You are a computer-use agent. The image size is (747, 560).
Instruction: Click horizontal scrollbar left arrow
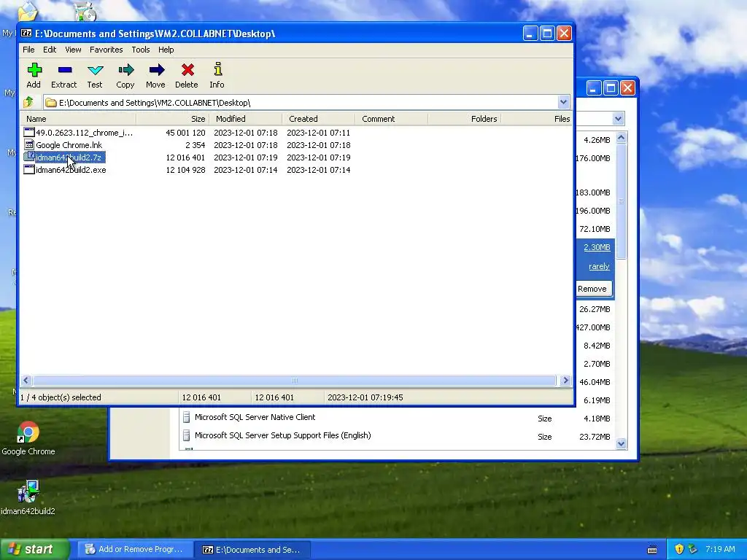pos(26,380)
